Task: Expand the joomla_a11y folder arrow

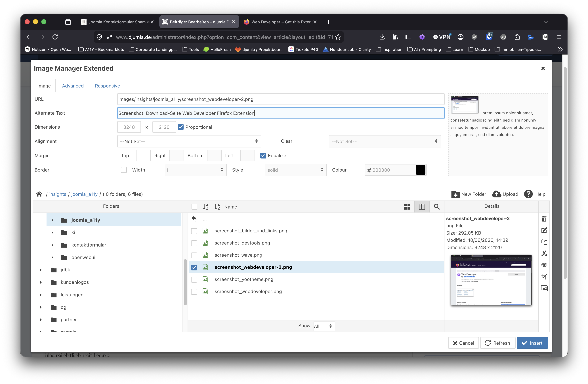Action: tap(52, 220)
